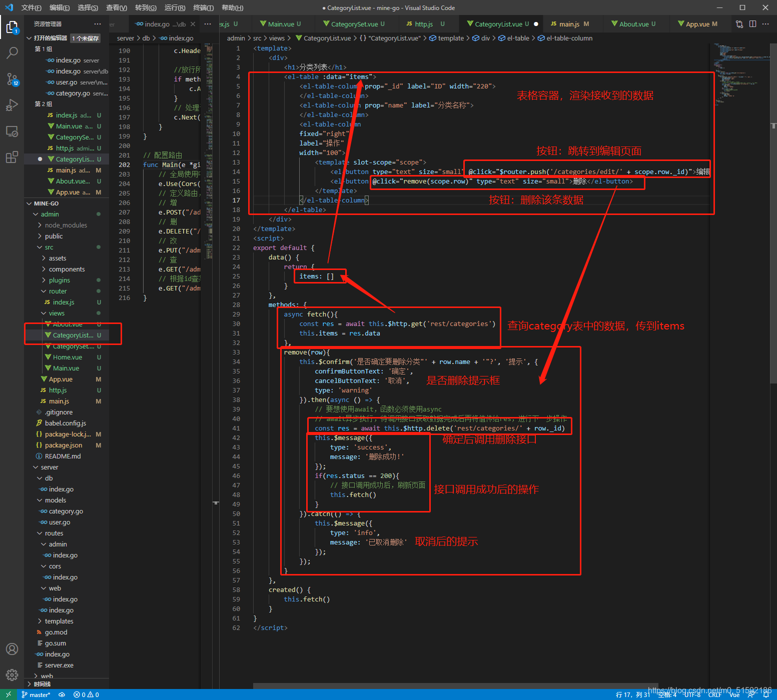Open the Extensions view
Image resolution: width=777 pixels, height=700 pixels.
coord(12,157)
